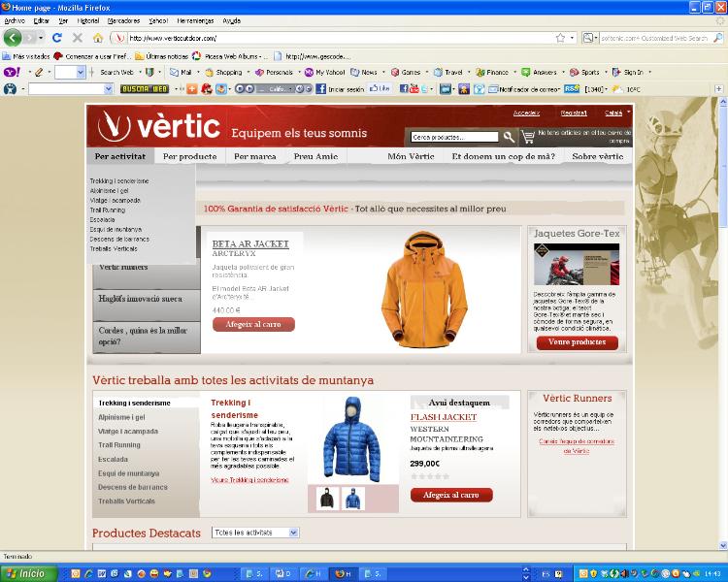Screen dimensions: 728x582
Task: Open the Windows Inicio start button
Action: [29, 573]
